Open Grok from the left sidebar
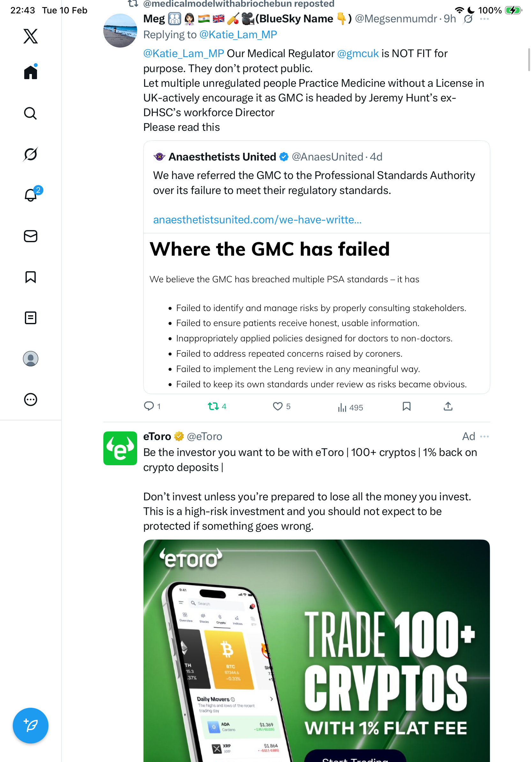This screenshot has width=532, height=762. pyautogui.click(x=31, y=154)
